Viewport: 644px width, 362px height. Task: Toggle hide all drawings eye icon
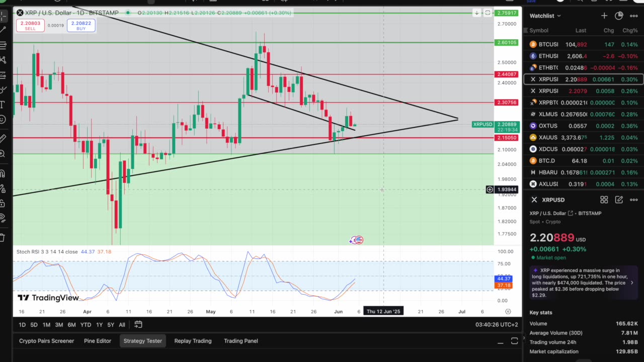click(x=3, y=218)
